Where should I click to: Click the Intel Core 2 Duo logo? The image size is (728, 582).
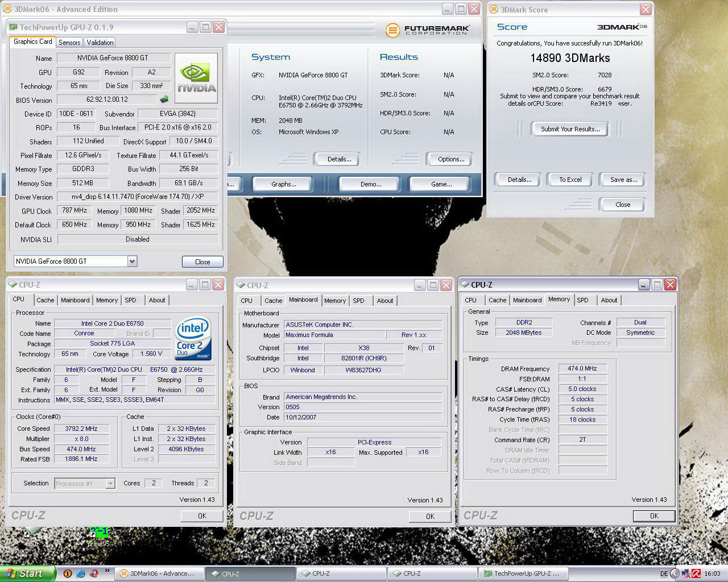pos(193,338)
